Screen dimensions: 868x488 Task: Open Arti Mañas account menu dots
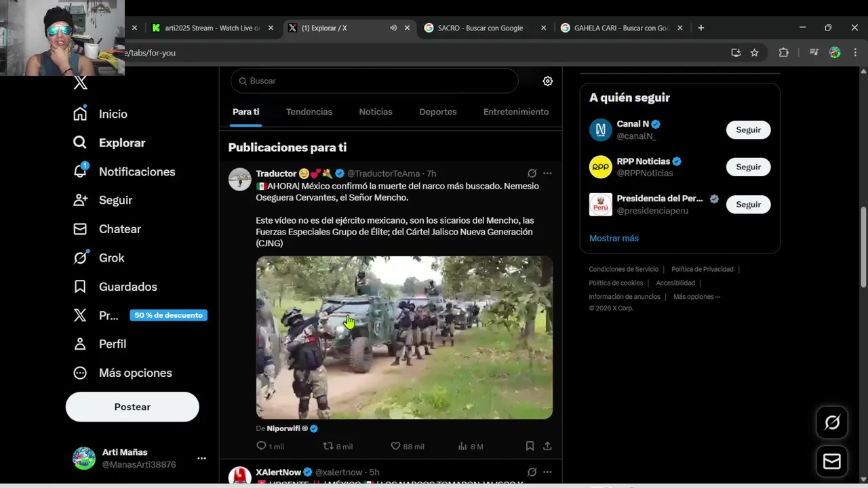(201, 458)
